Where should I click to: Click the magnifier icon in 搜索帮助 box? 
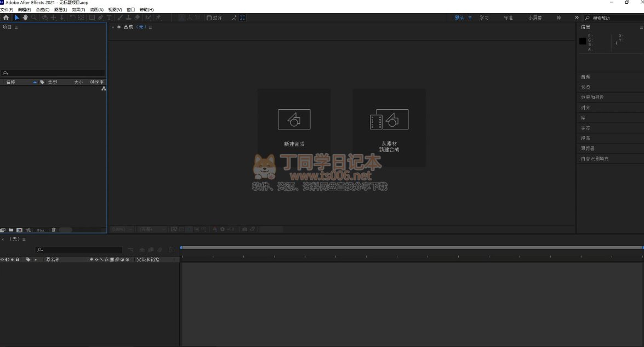pyautogui.click(x=588, y=18)
